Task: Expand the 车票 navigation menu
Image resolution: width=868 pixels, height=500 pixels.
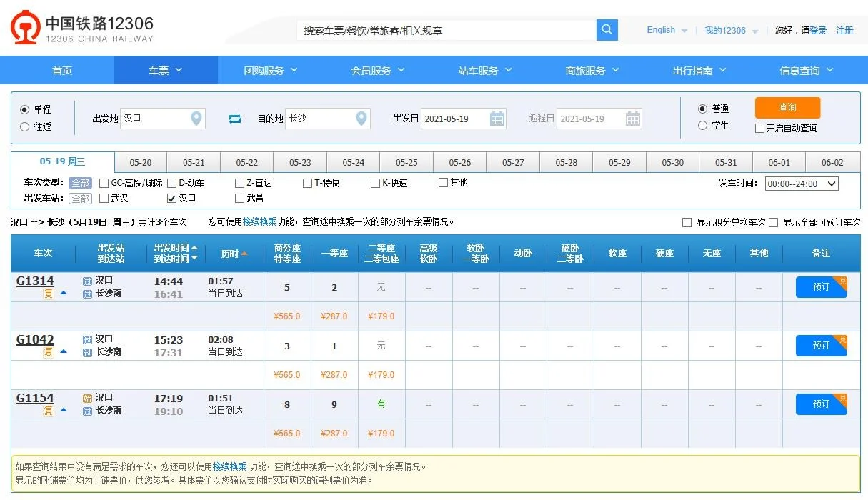Action: 166,70
